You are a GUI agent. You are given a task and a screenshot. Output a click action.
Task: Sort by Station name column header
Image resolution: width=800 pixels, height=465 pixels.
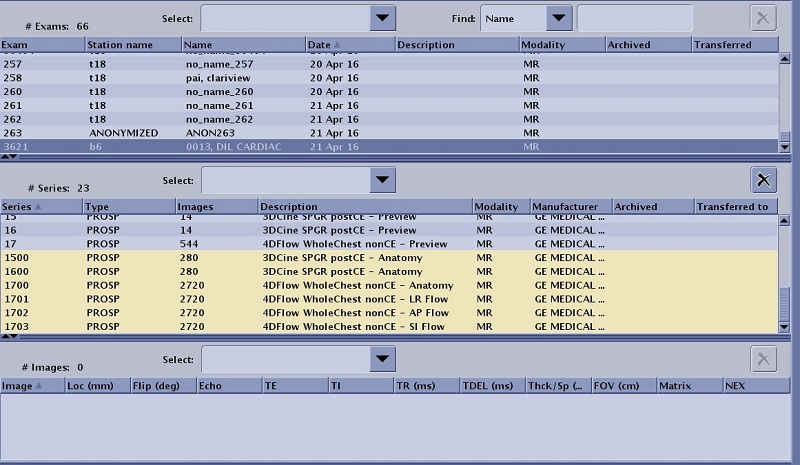coord(132,45)
